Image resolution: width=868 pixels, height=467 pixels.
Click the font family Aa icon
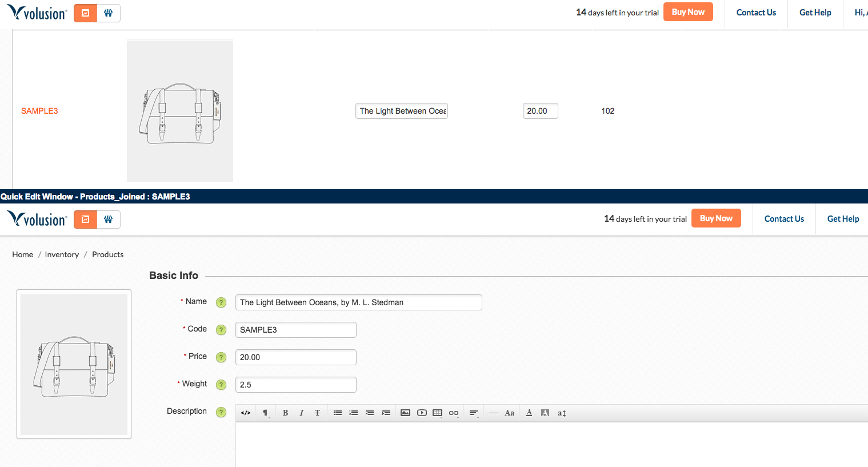[x=510, y=413]
